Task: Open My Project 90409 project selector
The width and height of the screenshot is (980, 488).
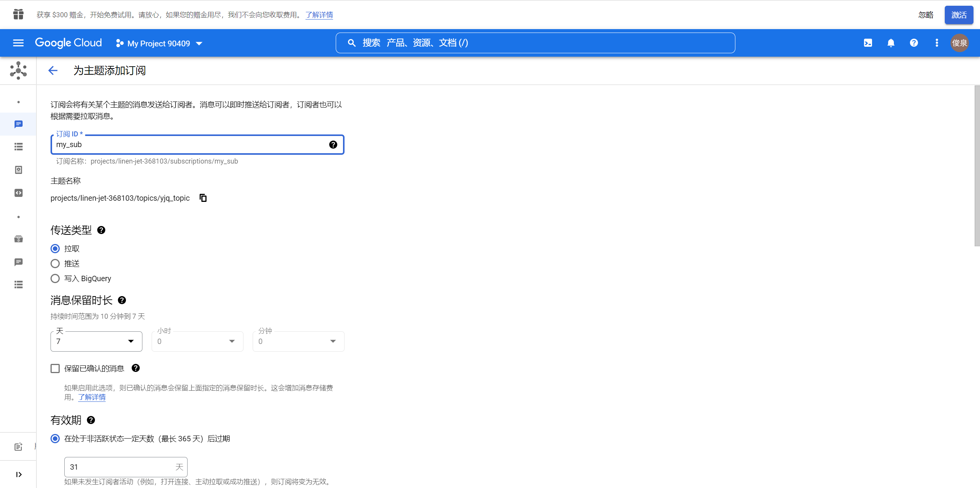Action: point(158,43)
